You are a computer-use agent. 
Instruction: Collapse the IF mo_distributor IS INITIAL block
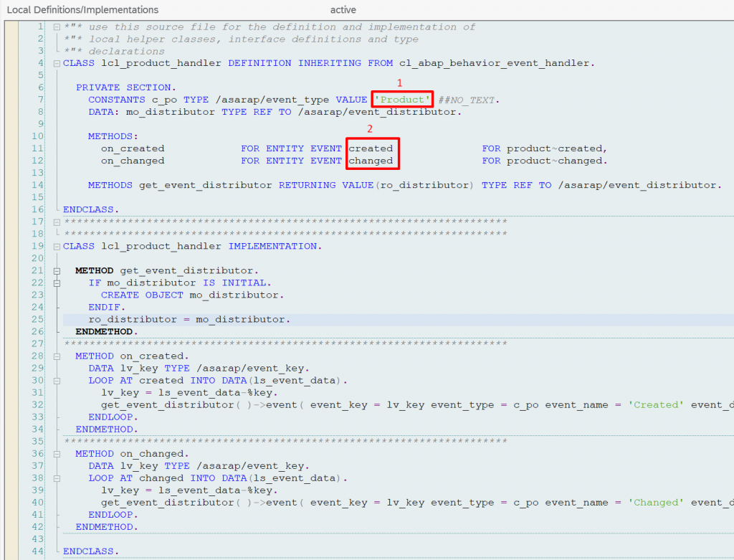pyautogui.click(x=57, y=283)
